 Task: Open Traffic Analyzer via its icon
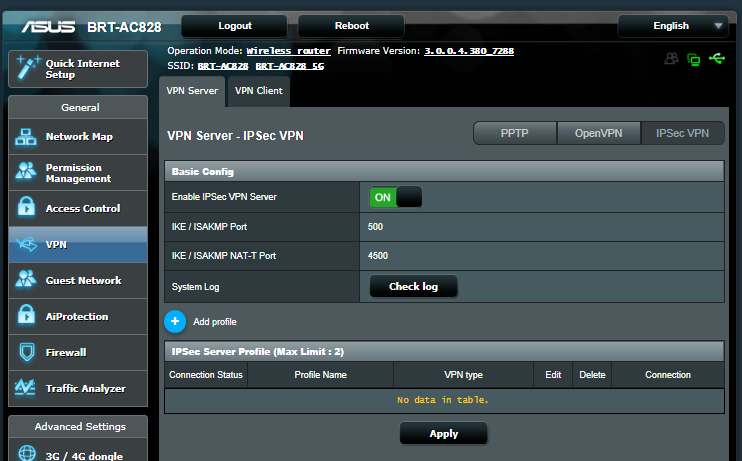tap(27, 389)
